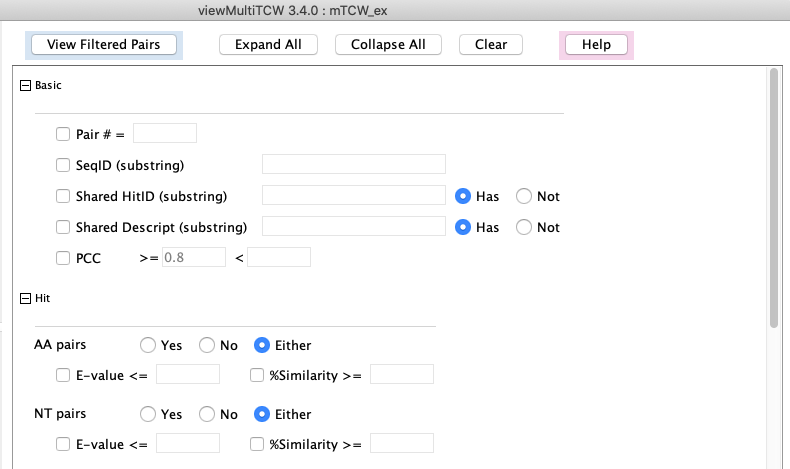The height and width of the screenshot is (469, 790).
Task: Enable AA pairs E-value checkbox
Action: click(64, 375)
